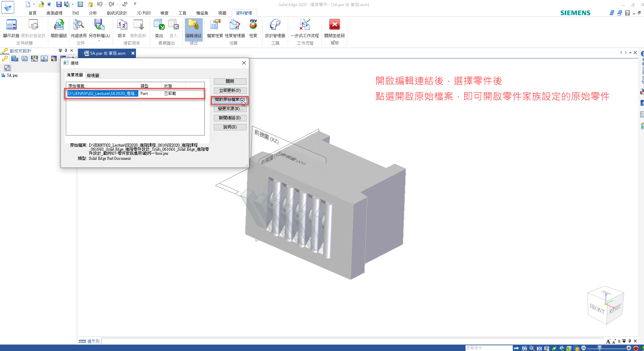The image size is (644, 351).
Task: Click the Redo arrow icon
Action: [x=111, y=4]
